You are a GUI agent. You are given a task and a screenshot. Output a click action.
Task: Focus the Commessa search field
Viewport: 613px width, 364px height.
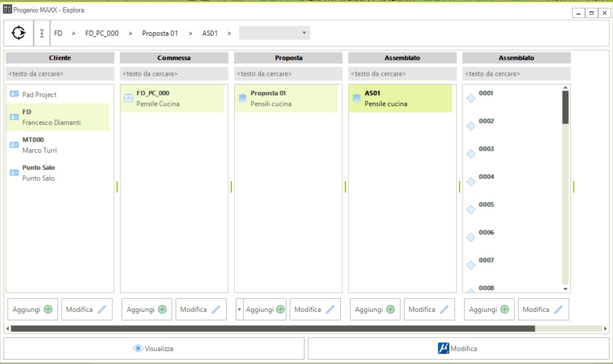pos(174,74)
